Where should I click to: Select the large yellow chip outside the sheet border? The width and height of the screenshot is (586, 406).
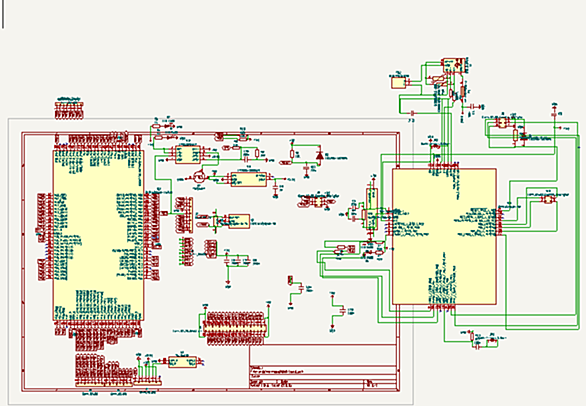pos(444,236)
